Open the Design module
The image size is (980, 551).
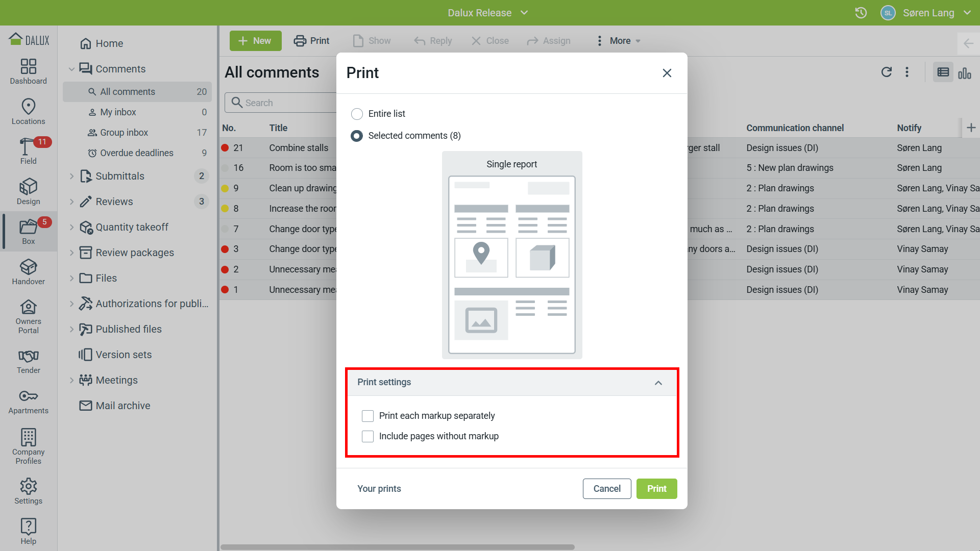[29, 192]
